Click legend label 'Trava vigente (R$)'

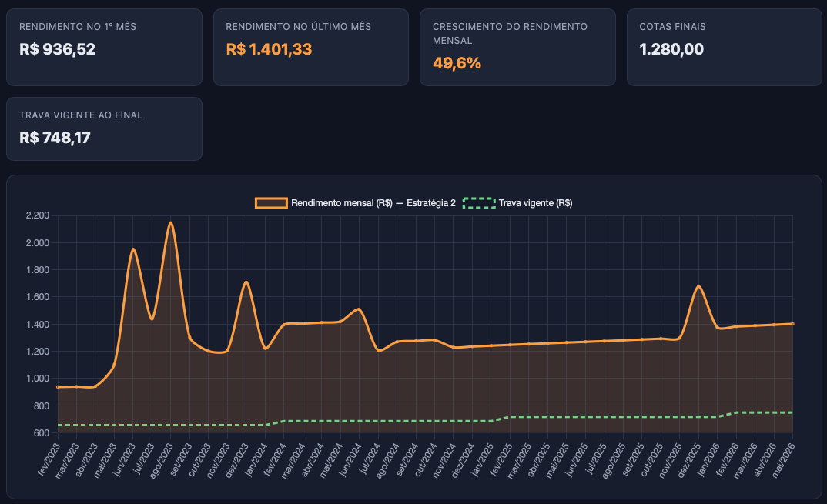(x=535, y=203)
